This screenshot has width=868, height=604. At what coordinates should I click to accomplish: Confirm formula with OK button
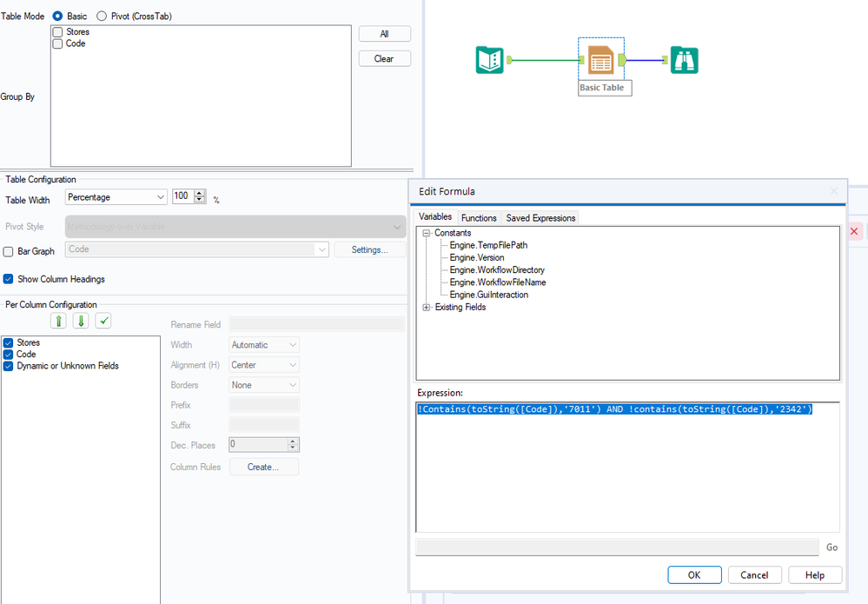click(694, 574)
